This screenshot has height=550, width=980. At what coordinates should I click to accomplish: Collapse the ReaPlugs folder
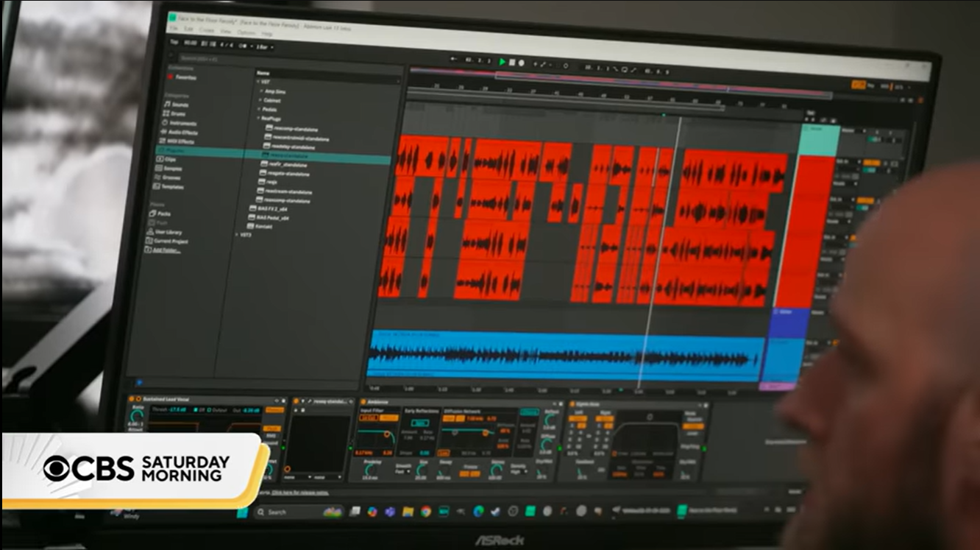tap(260, 118)
